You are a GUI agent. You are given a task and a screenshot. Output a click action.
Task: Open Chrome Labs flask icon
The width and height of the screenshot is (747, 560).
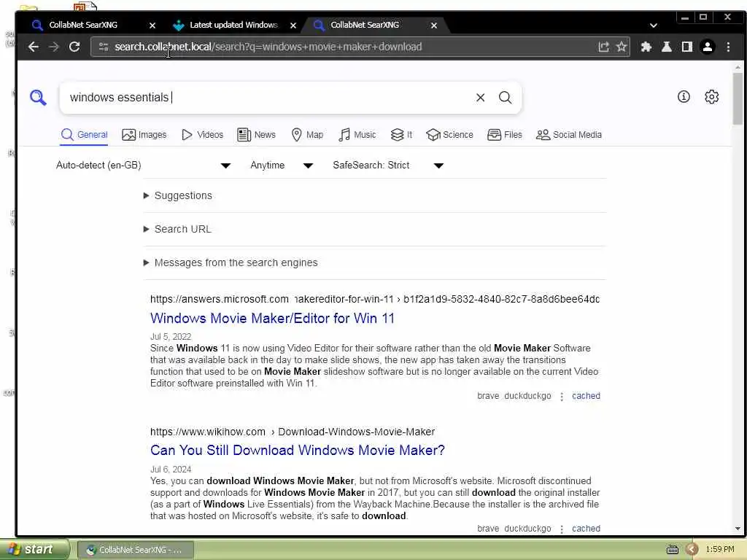667,47
